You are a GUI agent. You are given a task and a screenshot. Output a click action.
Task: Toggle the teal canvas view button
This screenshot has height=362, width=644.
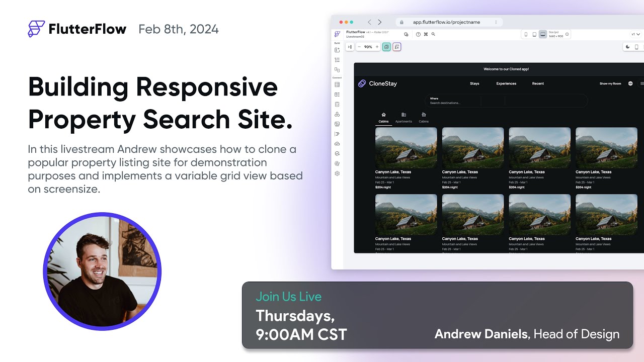click(x=386, y=47)
